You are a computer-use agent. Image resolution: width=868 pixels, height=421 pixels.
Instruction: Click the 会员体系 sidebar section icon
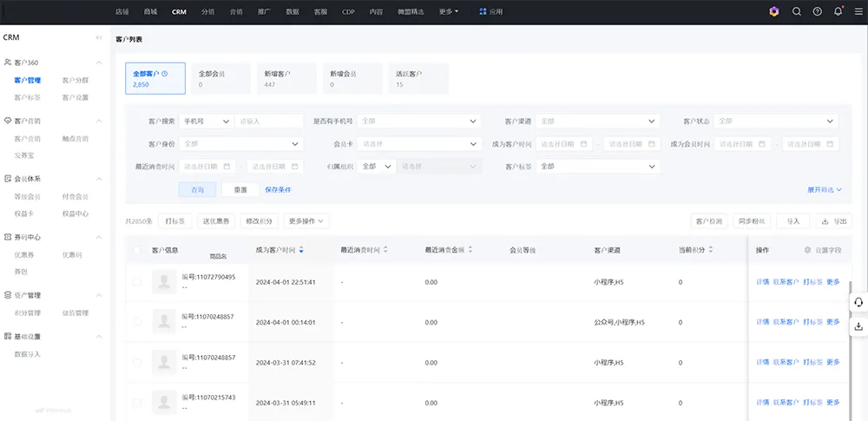[8, 179]
